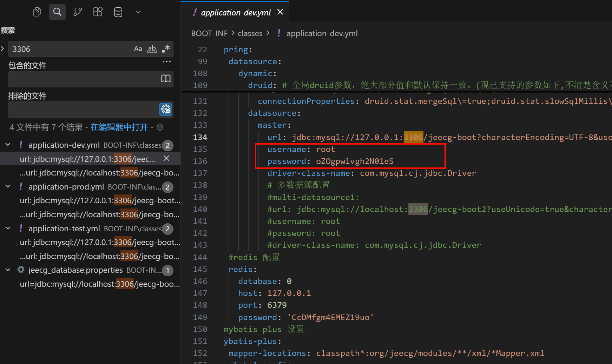Click 在编辑器中打开 link

pos(119,127)
